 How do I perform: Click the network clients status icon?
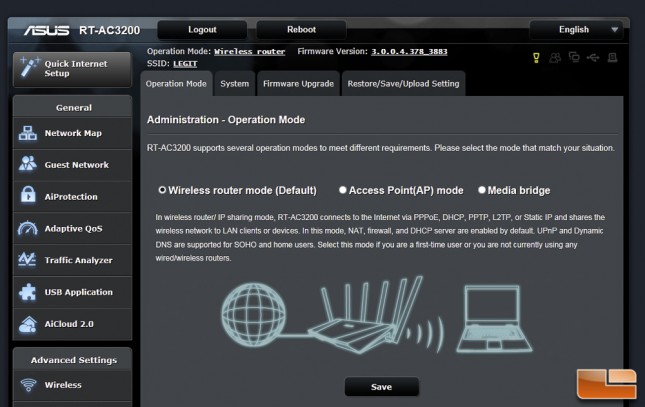tap(574, 57)
